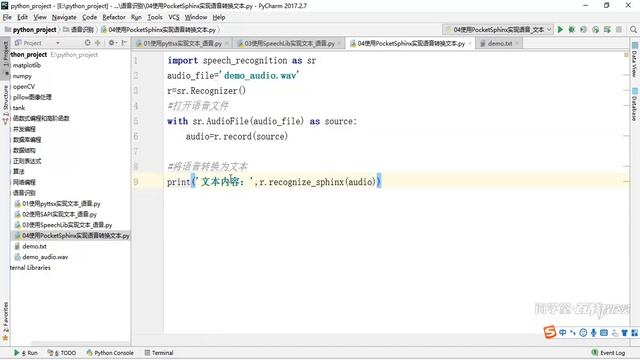Close the demo.txt editor tab

[517, 43]
